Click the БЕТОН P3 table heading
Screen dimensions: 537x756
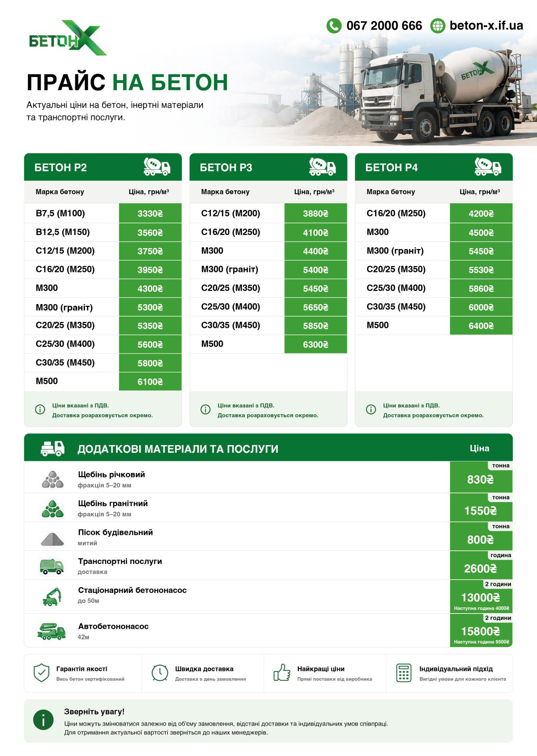[x=226, y=168]
